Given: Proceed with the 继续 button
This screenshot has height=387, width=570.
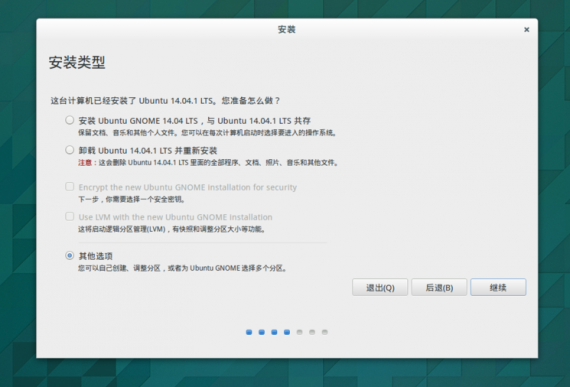Looking at the screenshot, I should tap(498, 287).
